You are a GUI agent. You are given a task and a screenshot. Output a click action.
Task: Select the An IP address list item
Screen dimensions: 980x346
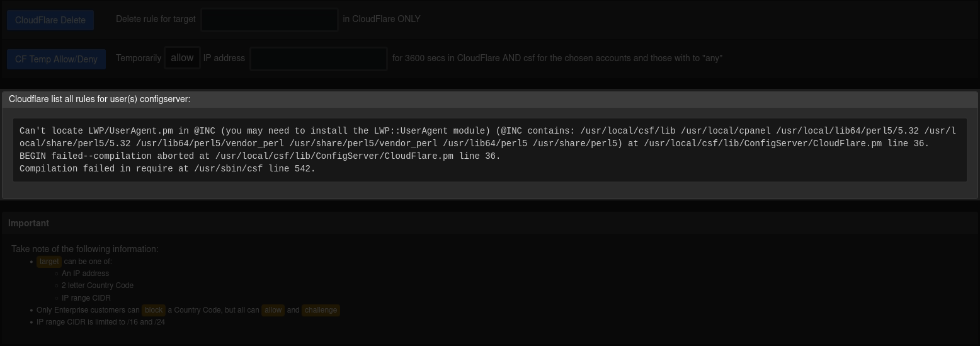(x=85, y=274)
